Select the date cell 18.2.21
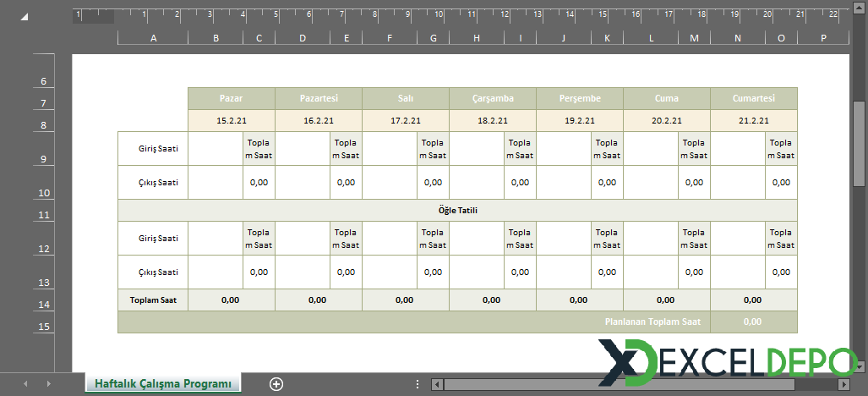 [x=493, y=121]
